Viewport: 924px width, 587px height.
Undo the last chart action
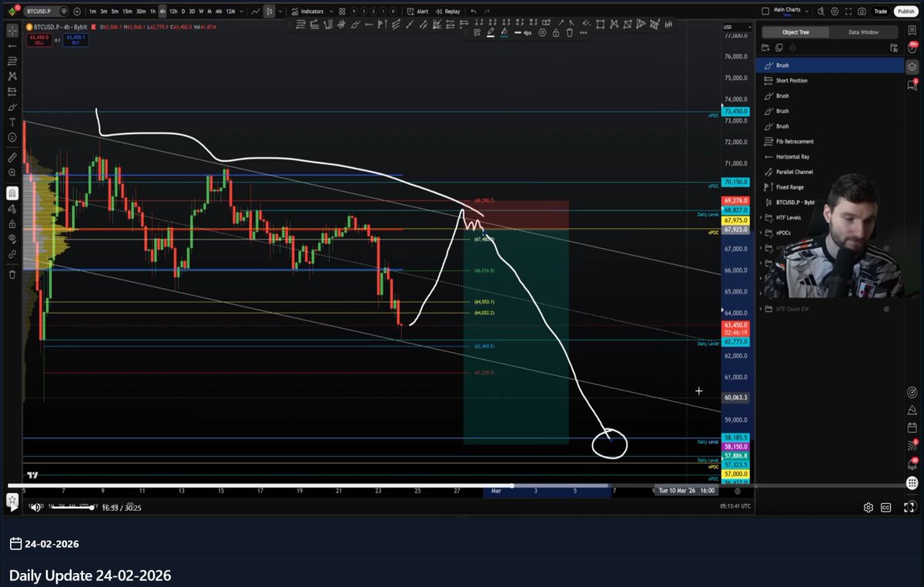click(x=474, y=12)
